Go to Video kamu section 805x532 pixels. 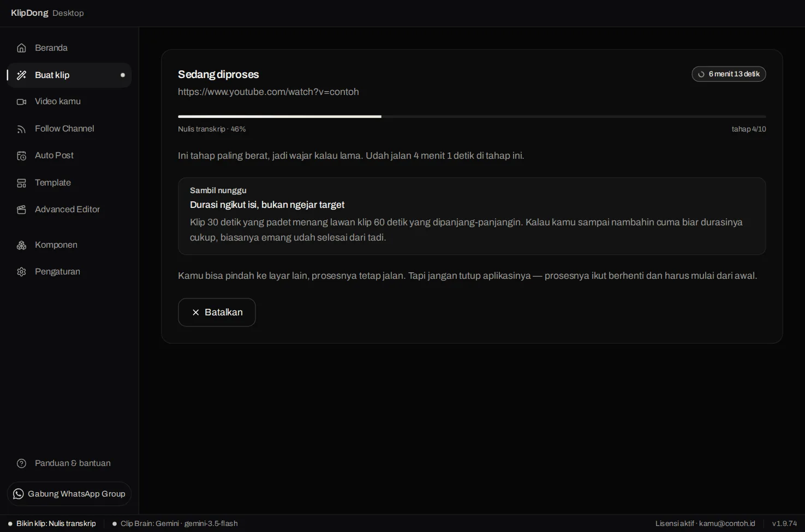(69, 101)
